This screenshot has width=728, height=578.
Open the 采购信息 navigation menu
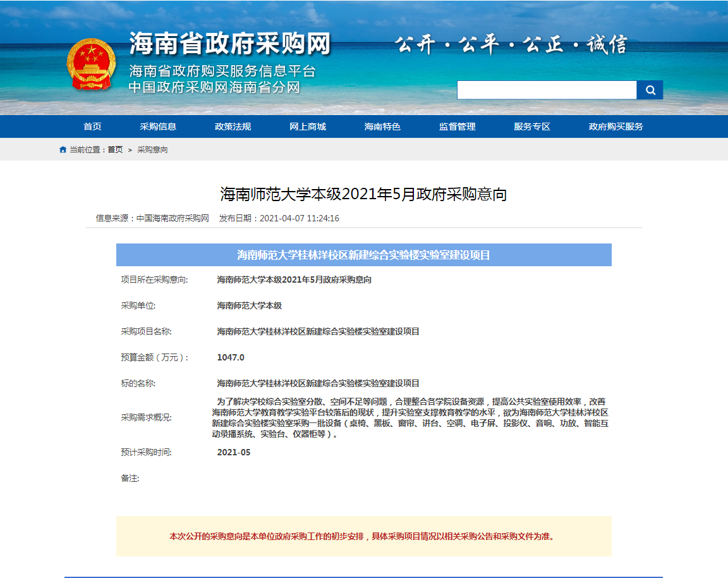click(158, 126)
